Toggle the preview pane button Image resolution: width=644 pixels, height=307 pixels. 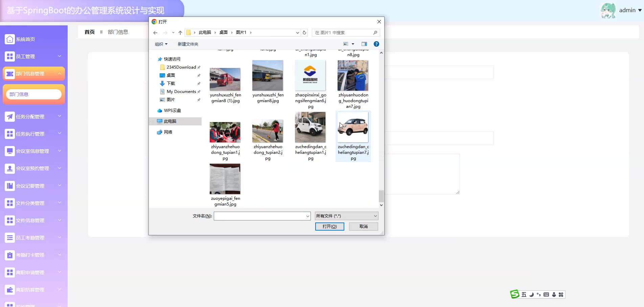(364, 44)
